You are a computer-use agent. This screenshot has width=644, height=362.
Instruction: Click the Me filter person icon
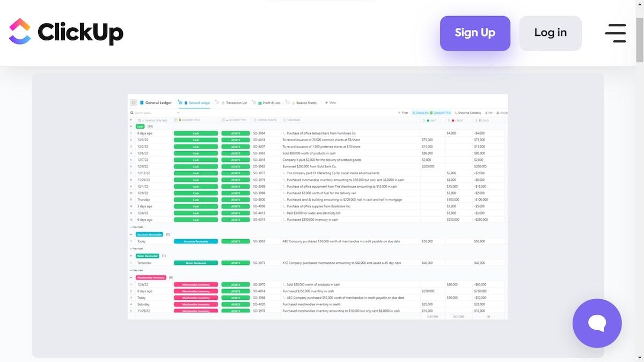(486, 113)
